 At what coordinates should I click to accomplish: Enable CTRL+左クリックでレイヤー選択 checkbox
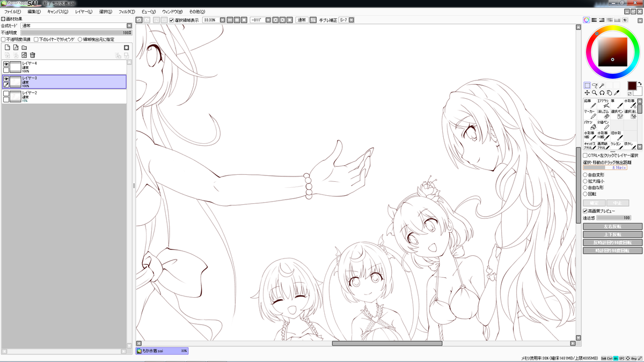[586, 156]
